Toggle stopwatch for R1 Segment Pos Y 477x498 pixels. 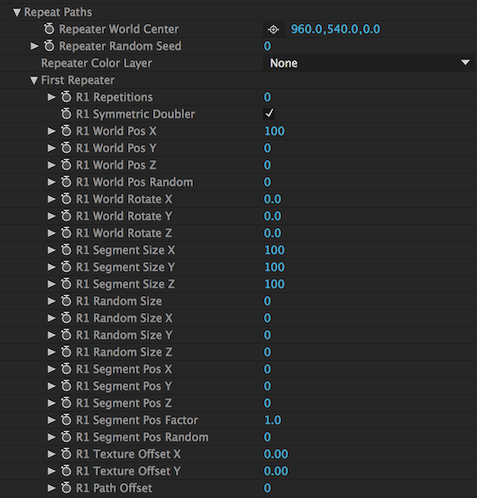66,386
